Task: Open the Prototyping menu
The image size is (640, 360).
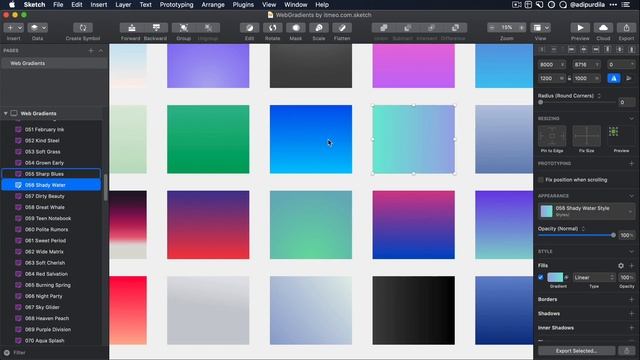Action: (x=176, y=5)
